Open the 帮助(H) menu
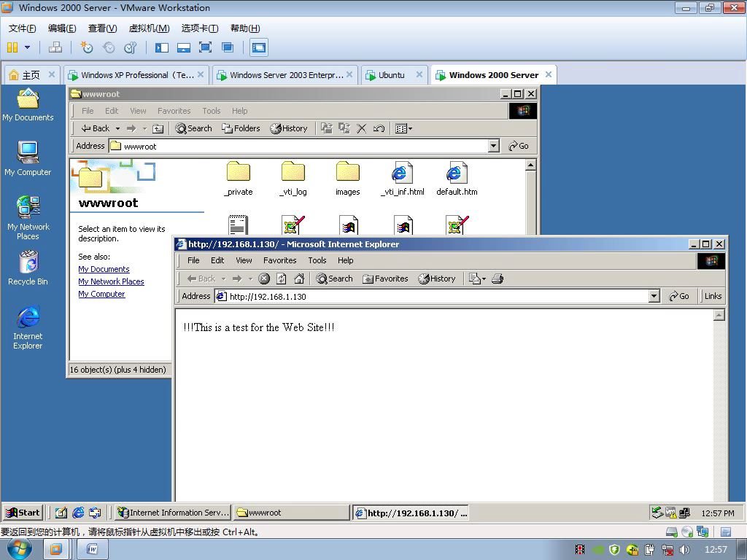 tap(245, 28)
